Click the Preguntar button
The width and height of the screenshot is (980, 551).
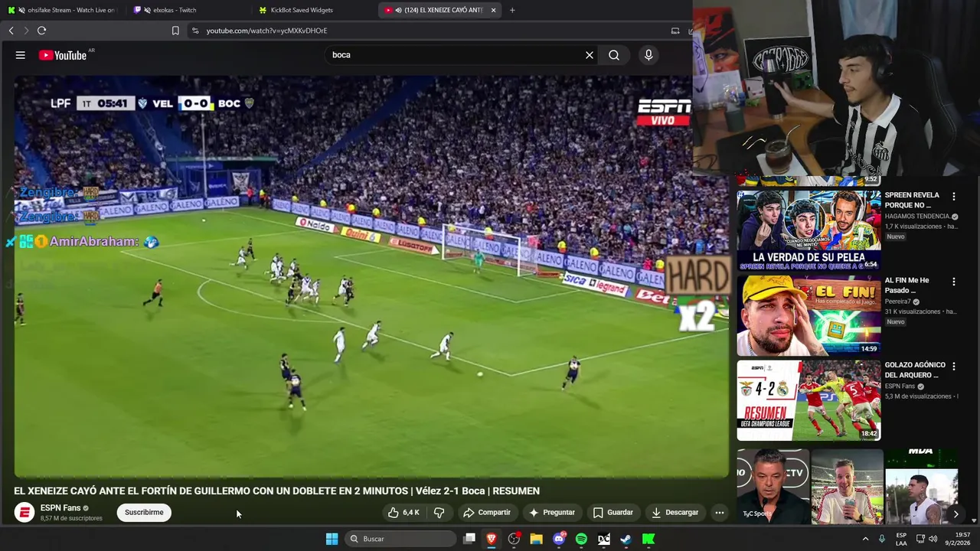551,512
